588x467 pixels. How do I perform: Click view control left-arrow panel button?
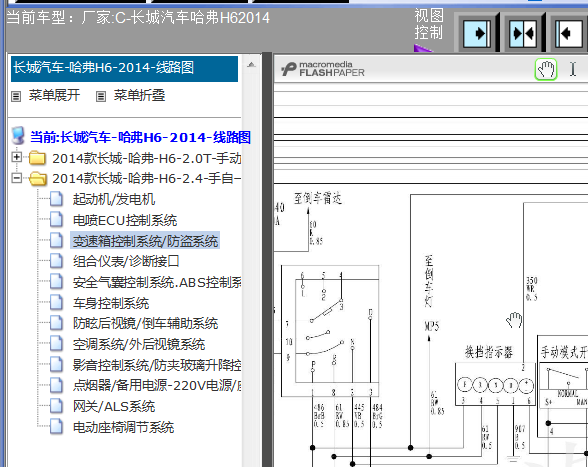(x=568, y=34)
